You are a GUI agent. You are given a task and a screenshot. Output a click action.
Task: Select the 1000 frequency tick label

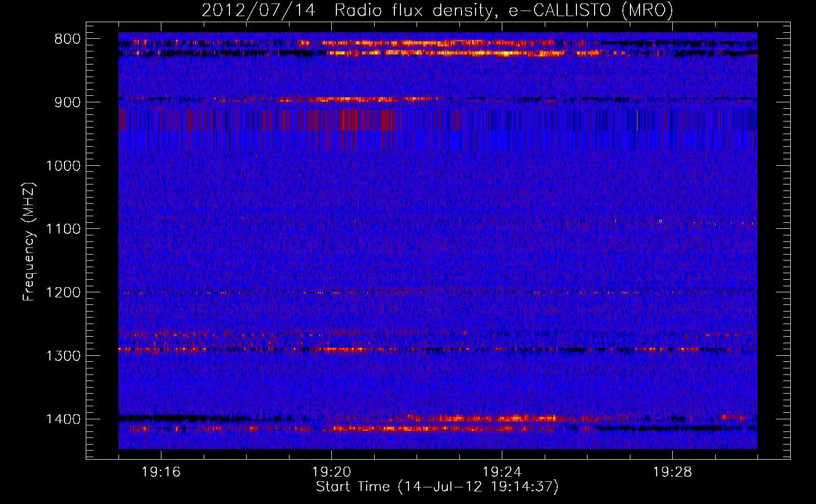tap(63, 166)
